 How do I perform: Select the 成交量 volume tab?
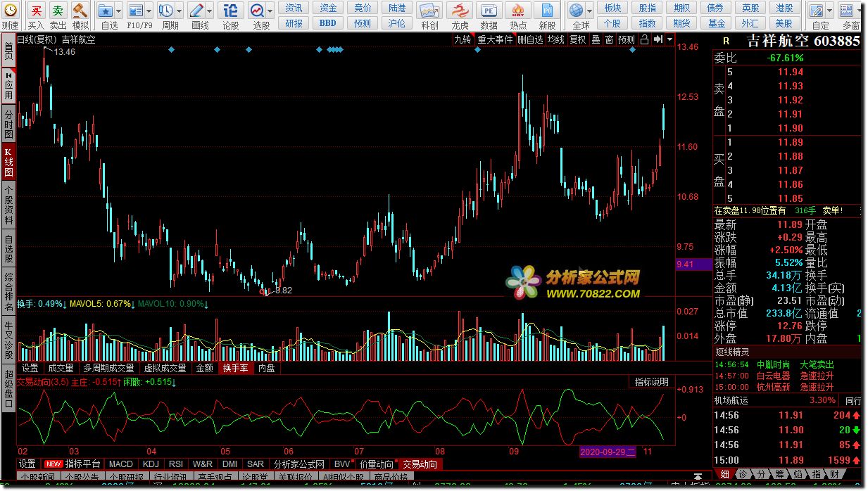click(61, 368)
